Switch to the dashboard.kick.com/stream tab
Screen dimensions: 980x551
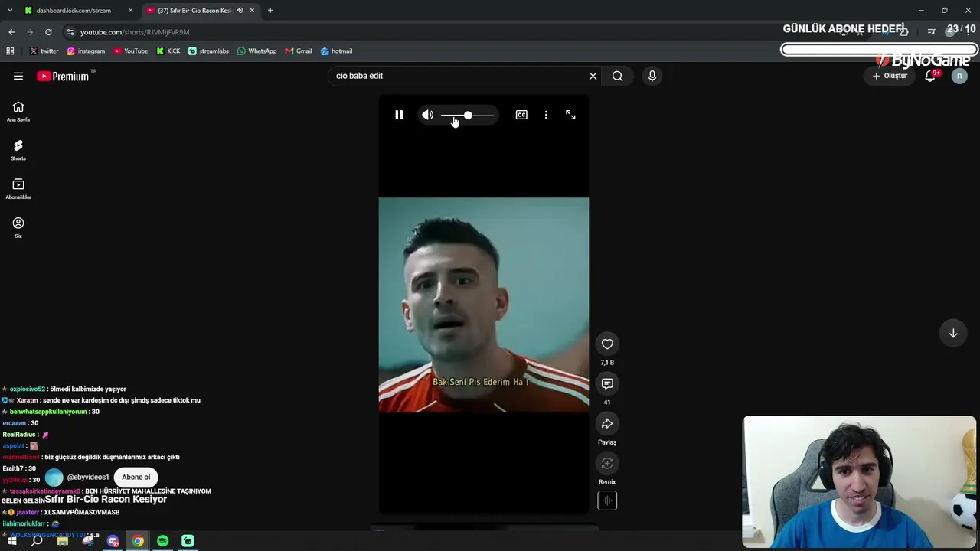pyautogui.click(x=73, y=11)
